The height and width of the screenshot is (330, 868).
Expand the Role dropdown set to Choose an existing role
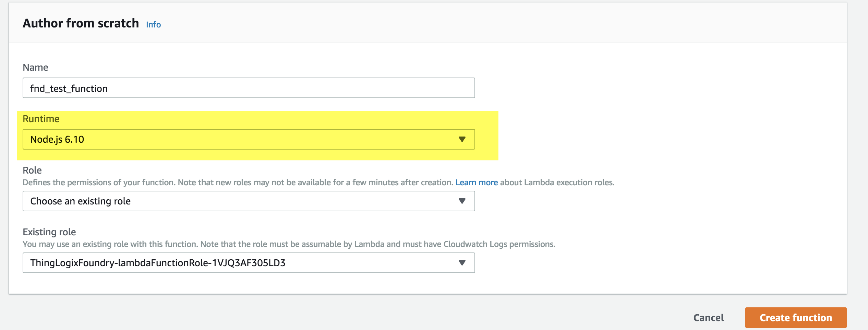click(x=249, y=201)
